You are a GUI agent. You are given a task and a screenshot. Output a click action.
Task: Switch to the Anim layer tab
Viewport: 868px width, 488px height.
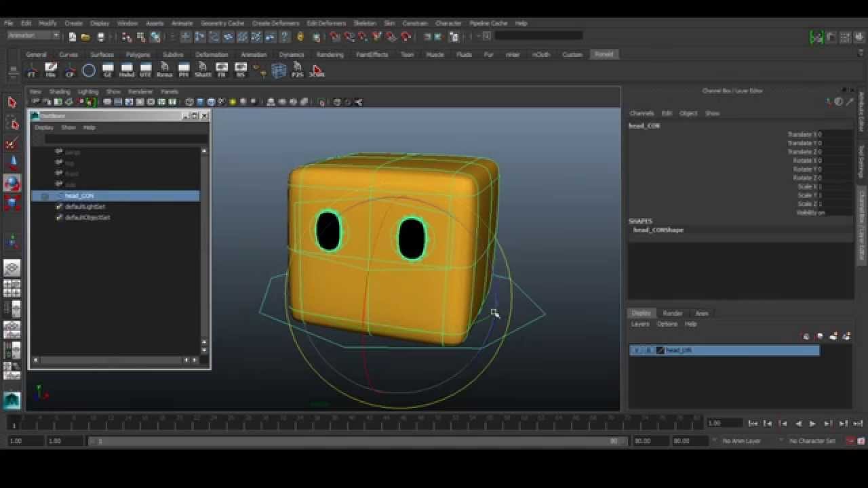point(702,313)
